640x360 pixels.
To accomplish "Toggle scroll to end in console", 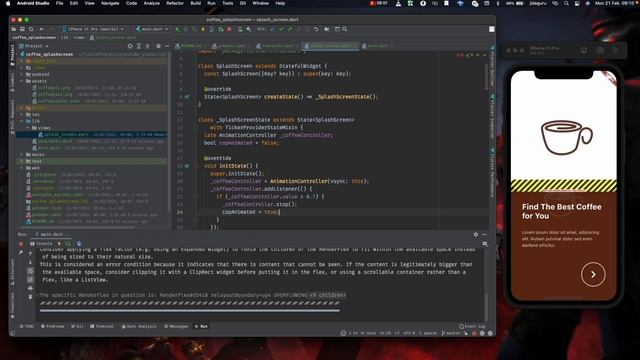I will click(x=30, y=280).
